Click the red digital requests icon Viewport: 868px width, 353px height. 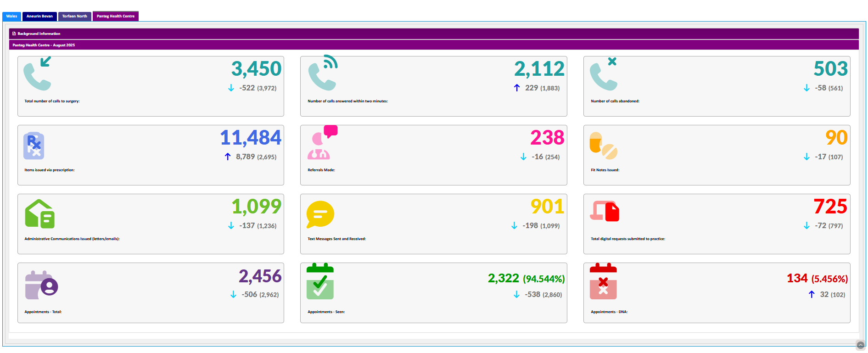click(x=604, y=212)
